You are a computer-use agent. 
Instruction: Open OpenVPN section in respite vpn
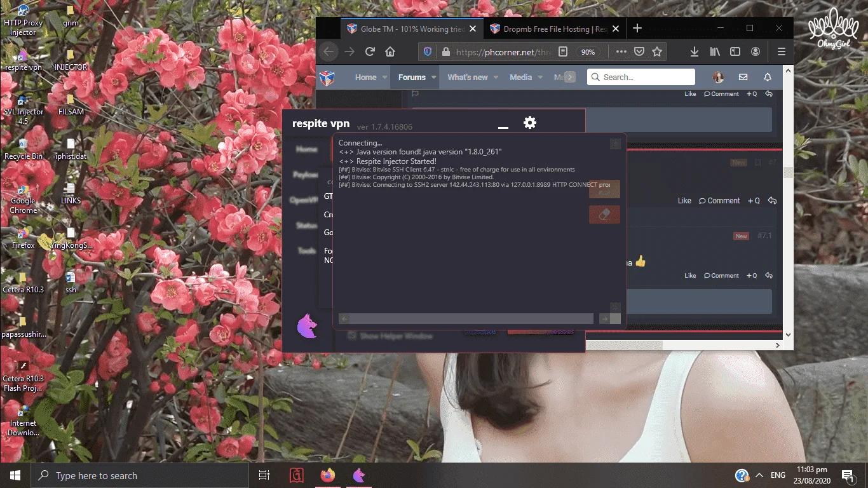point(303,200)
